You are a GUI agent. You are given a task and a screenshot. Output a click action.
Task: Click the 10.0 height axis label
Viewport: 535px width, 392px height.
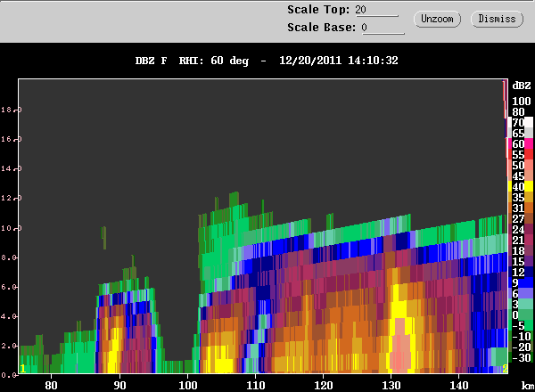(x=11, y=228)
